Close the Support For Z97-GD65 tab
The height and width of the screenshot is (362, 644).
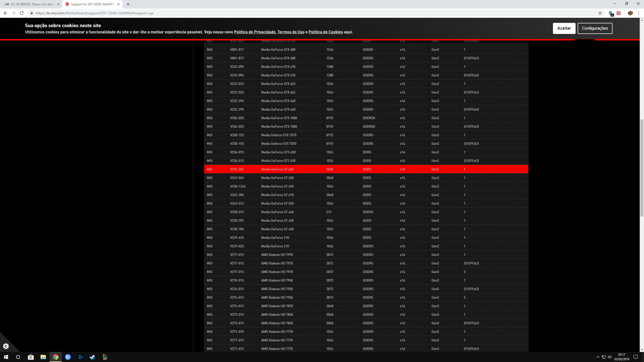[119, 4]
